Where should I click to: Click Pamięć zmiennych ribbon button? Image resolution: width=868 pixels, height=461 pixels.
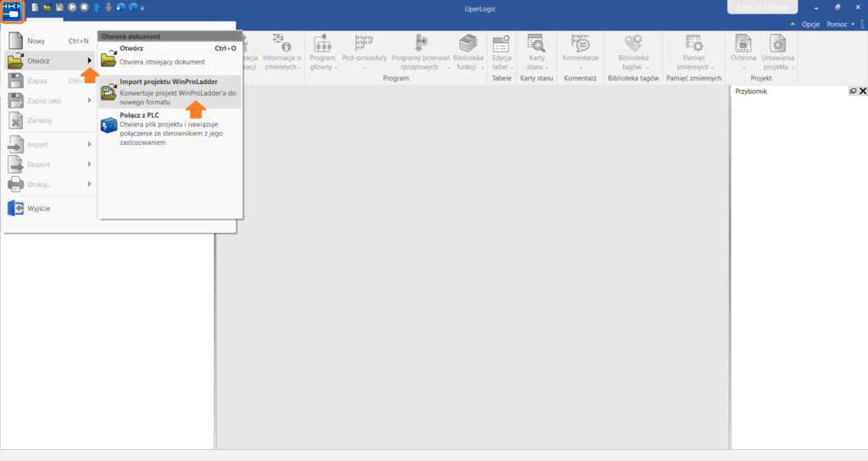point(693,53)
